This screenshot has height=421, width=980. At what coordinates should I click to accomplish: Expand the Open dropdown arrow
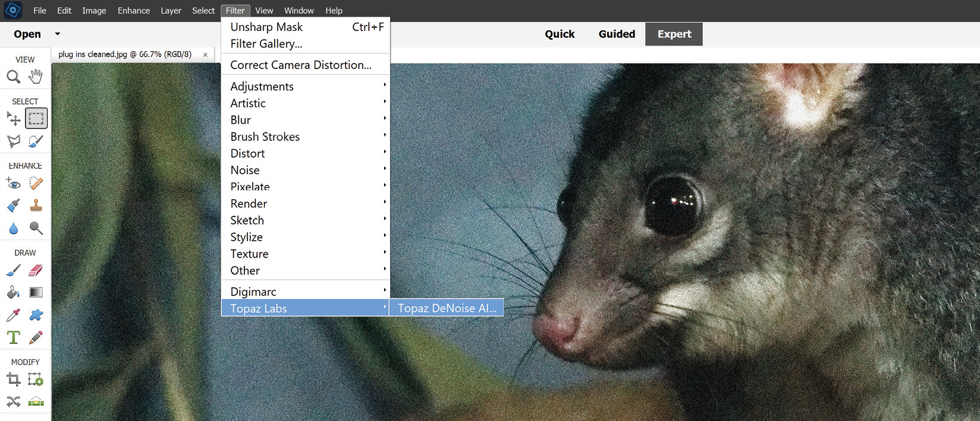click(x=58, y=34)
